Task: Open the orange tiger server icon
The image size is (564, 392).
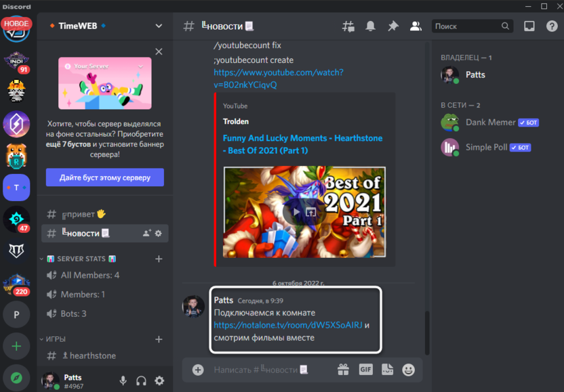Action: pos(16,156)
